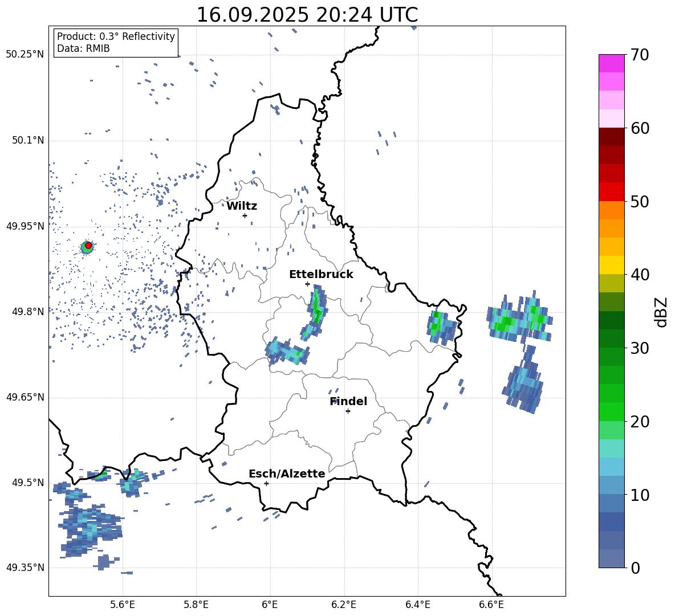This screenshot has height=616, width=675.
Task: Click the 50 tick on colorbar
Action: (x=640, y=201)
